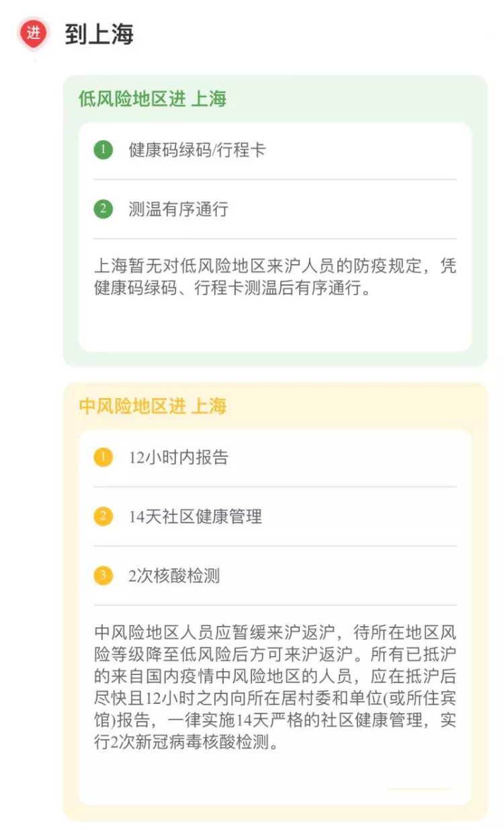Click the medium-risk paragraph starting 中风险地区人员
Screen dimensions: 504x829
(274, 689)
